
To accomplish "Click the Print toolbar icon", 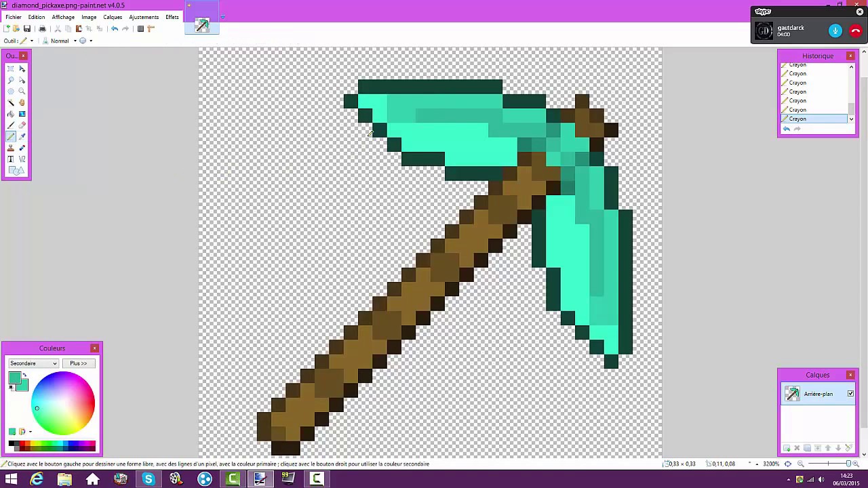I will pos(42,28).
